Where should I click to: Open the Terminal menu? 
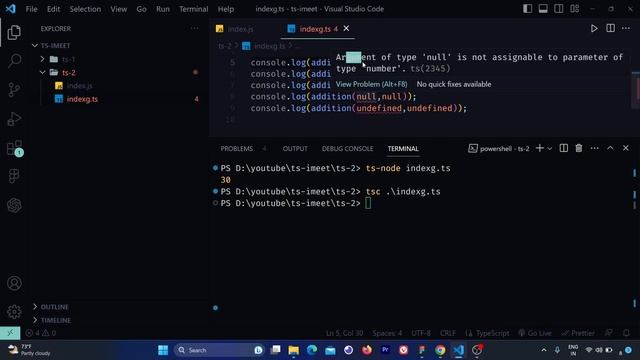point(193,9)
